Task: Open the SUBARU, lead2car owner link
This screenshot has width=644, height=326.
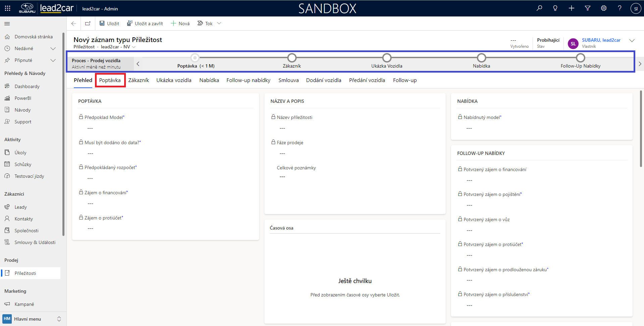Action: coord(601,40)
